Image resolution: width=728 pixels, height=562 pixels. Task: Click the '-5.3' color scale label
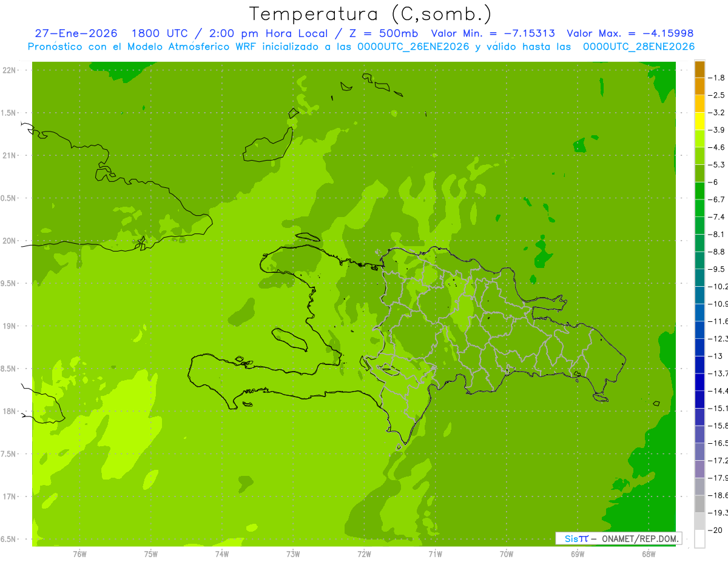pyautogui.click(x=717, y=164)
